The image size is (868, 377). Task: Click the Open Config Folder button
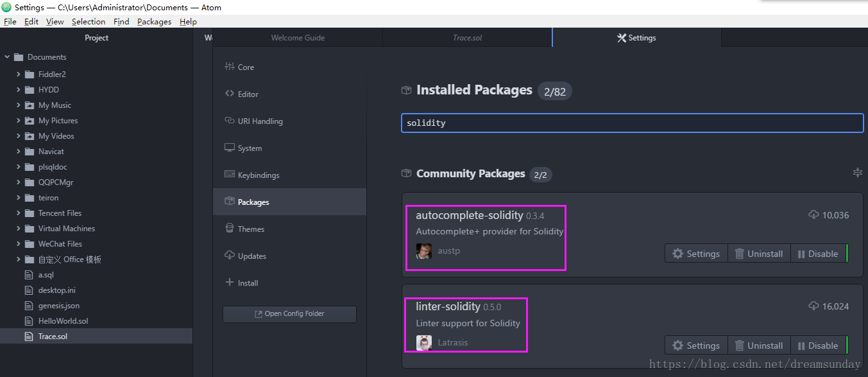click(289, 314)
